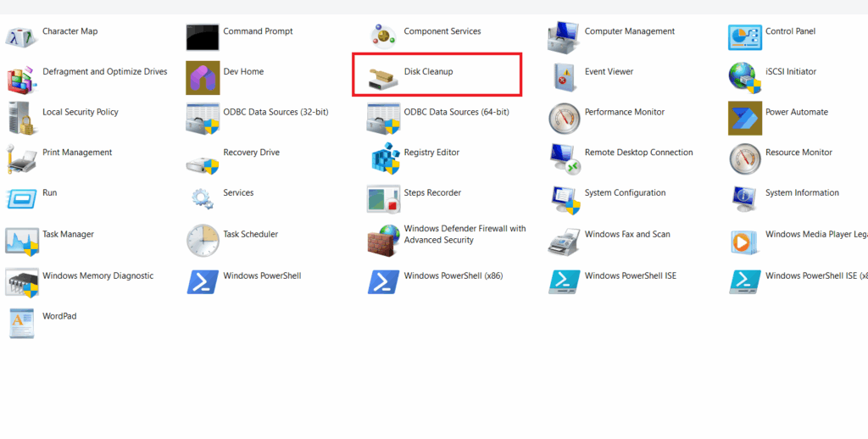Select the 'Windows Memory Diagnostic' label

[98, 275]
